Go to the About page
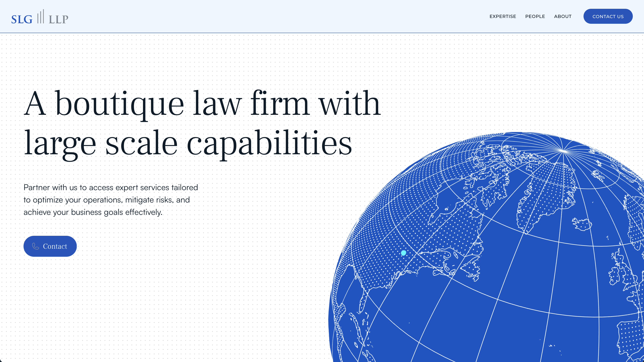This screenshot has width=644, height=362. (x=562, y=16)
